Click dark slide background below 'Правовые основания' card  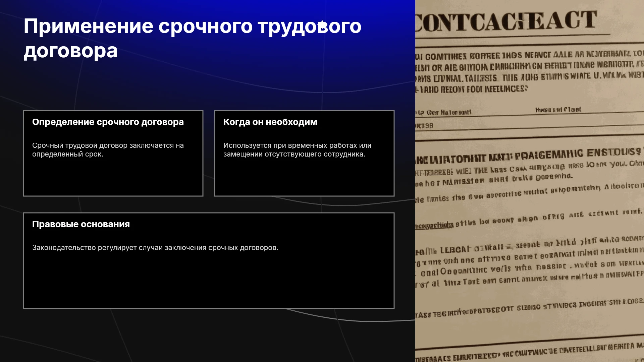pos(208,335)
